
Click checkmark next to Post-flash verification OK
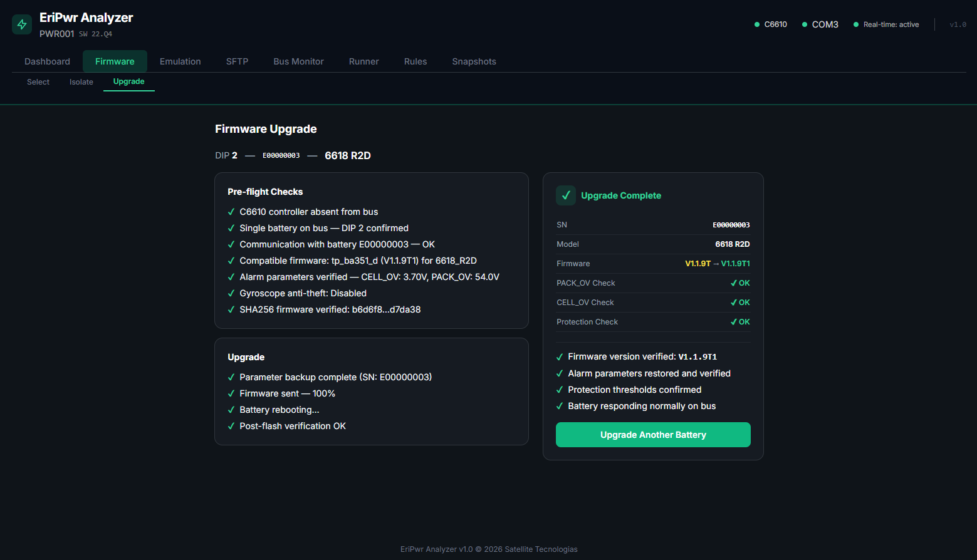pos(231,426)
